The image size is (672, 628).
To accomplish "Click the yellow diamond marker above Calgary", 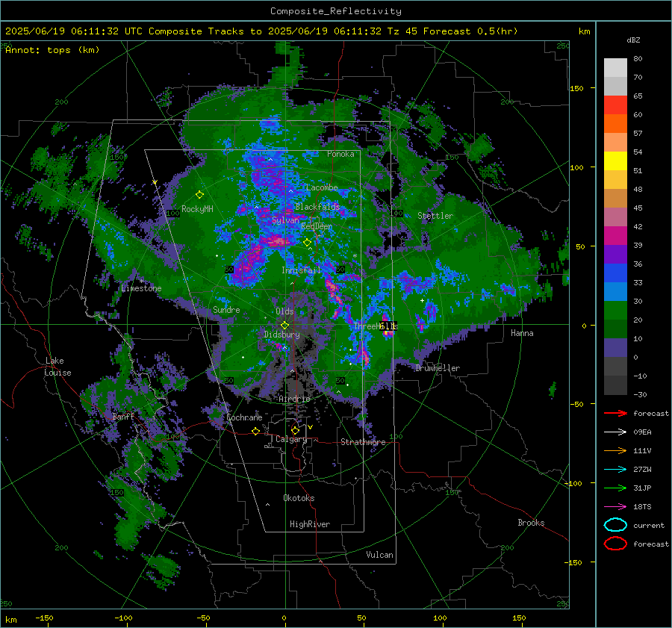I will click(x=295, y=430).
